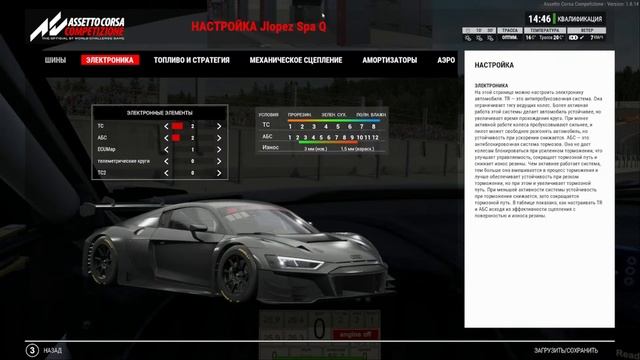Screen dimensions: 640x360
Task: Click the TC2 value field showing 0
Action: click(x=193, y=173)
